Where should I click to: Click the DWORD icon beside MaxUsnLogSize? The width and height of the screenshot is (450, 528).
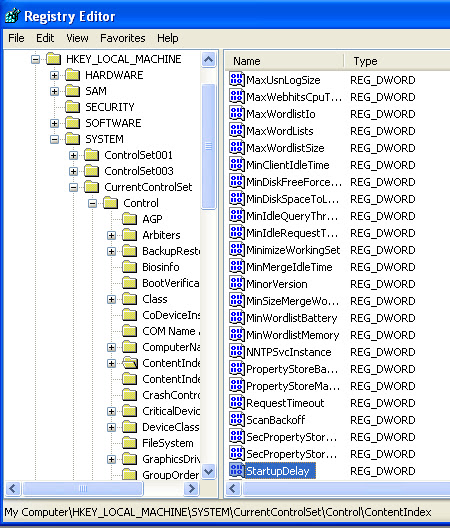coord(236,79)
